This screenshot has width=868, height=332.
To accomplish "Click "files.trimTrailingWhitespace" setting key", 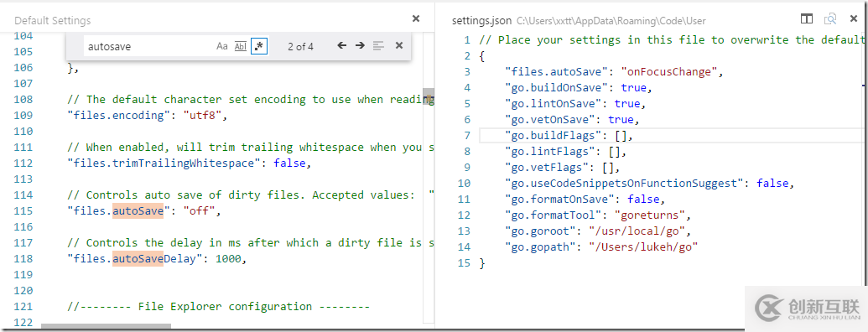I will coord(164,163).
